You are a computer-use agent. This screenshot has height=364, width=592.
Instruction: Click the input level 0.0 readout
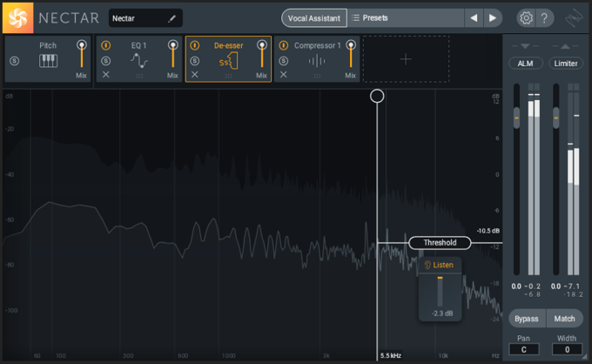[x=516, y=286]
